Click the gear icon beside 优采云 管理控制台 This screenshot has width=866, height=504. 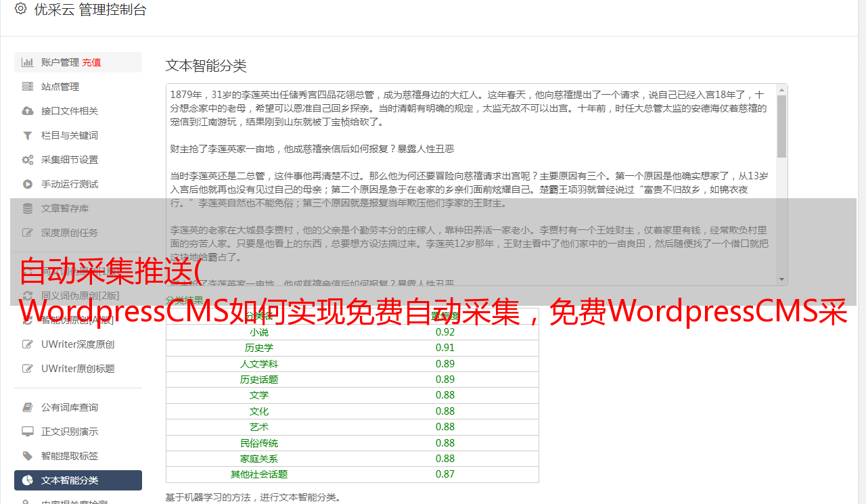20,9
